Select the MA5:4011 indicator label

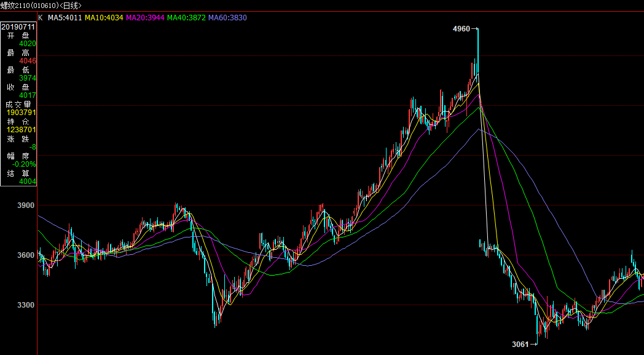coord(65,18)
